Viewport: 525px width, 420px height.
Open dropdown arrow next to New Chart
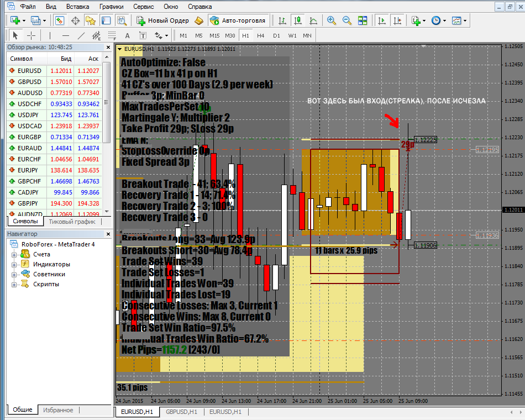pos(24,21)
